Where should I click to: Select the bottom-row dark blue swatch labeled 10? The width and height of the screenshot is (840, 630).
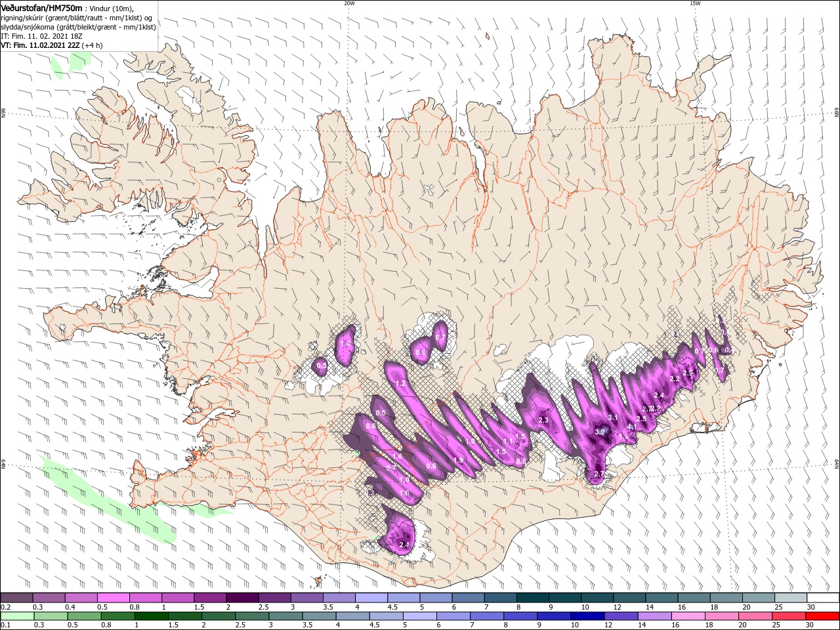point(588,616)
